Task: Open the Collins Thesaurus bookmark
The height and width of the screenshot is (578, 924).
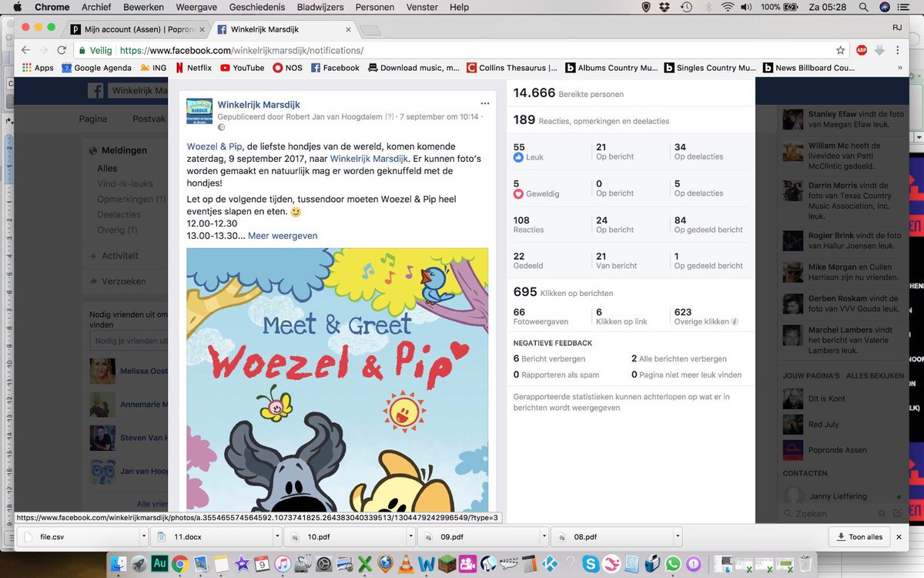Action: [512, 68]
